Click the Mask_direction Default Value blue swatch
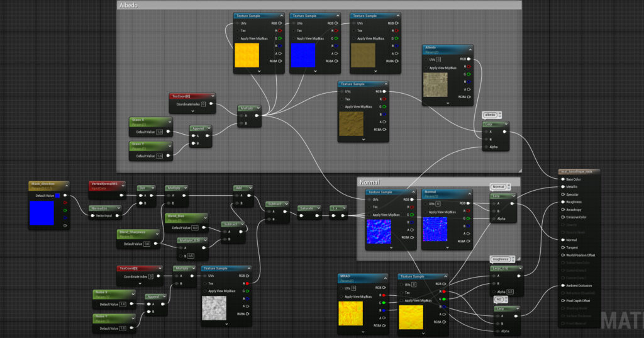This screenshot has width=644, height=338. pyautogui.click(x=58, y=196)
